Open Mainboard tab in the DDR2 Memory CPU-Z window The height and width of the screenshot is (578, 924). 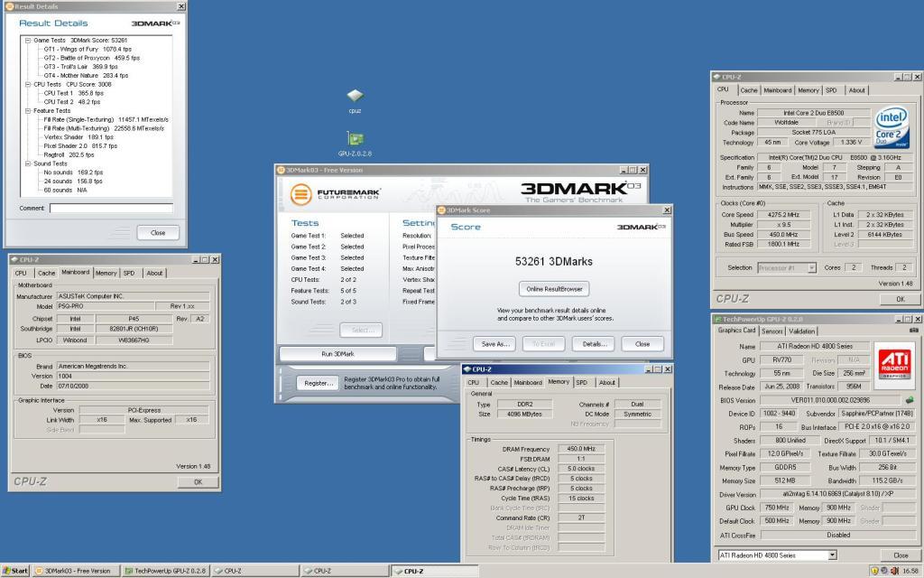coord(527,383)
